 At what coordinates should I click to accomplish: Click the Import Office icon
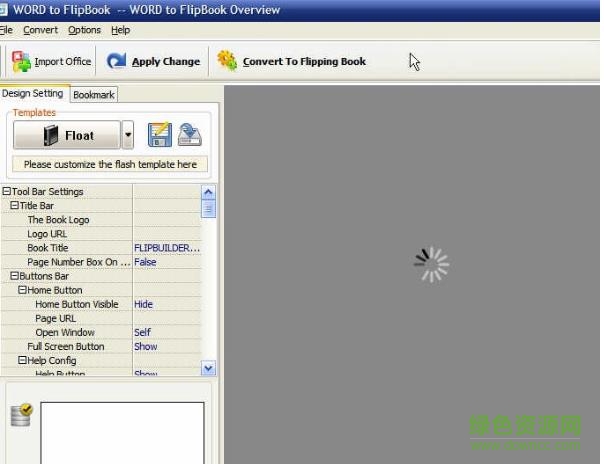coord(21,61)
